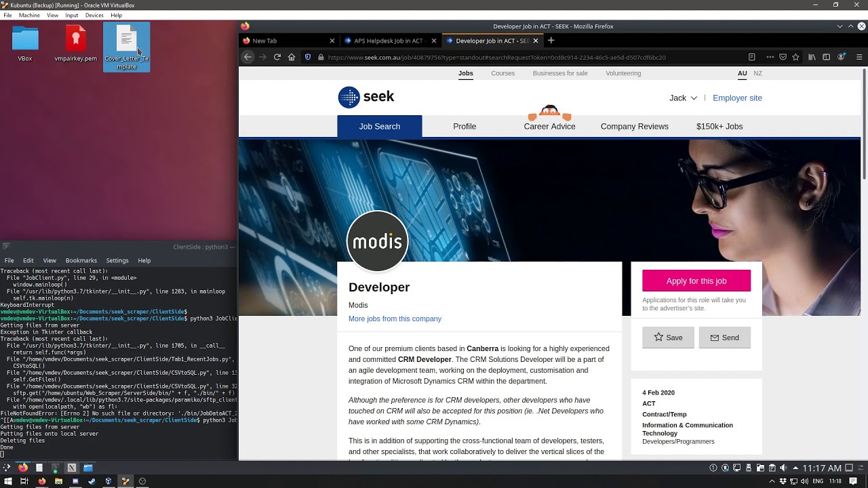Open Firefox account icon
The image size is (868, 488).
tap(842, 58)
